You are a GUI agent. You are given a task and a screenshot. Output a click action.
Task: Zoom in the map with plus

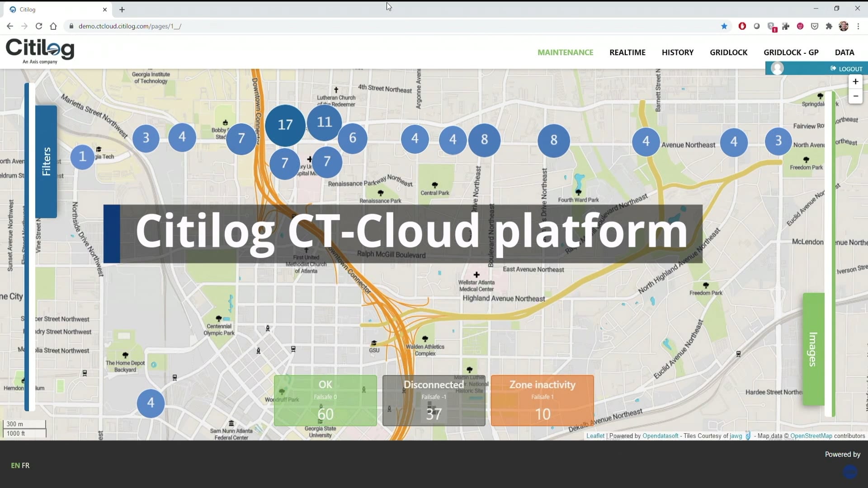[855, 82]
